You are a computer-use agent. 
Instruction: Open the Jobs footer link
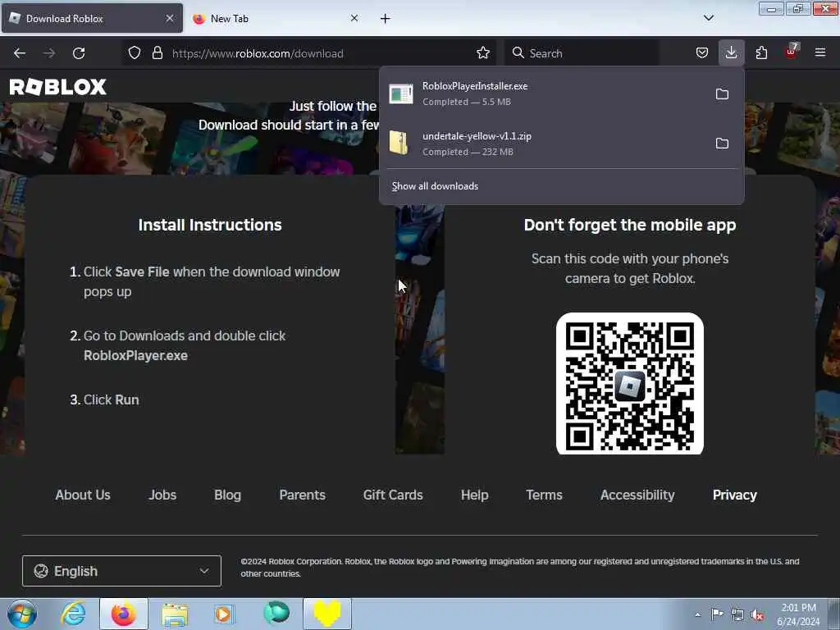(x=162, y=495)
